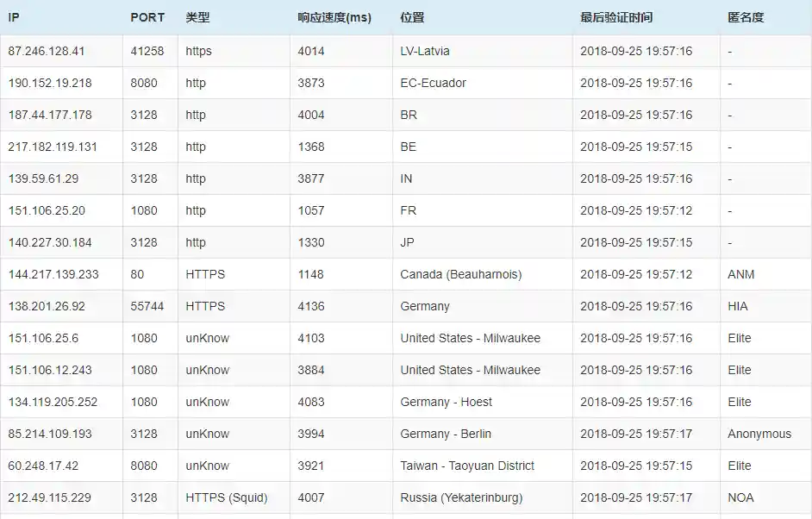
Task: Click the 类型 column header
Action: tap(197, 17)
